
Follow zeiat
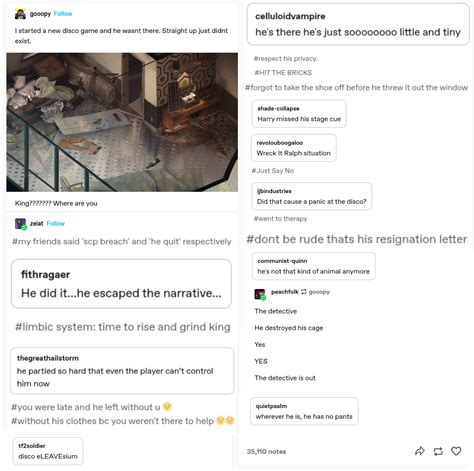[56, 223]
